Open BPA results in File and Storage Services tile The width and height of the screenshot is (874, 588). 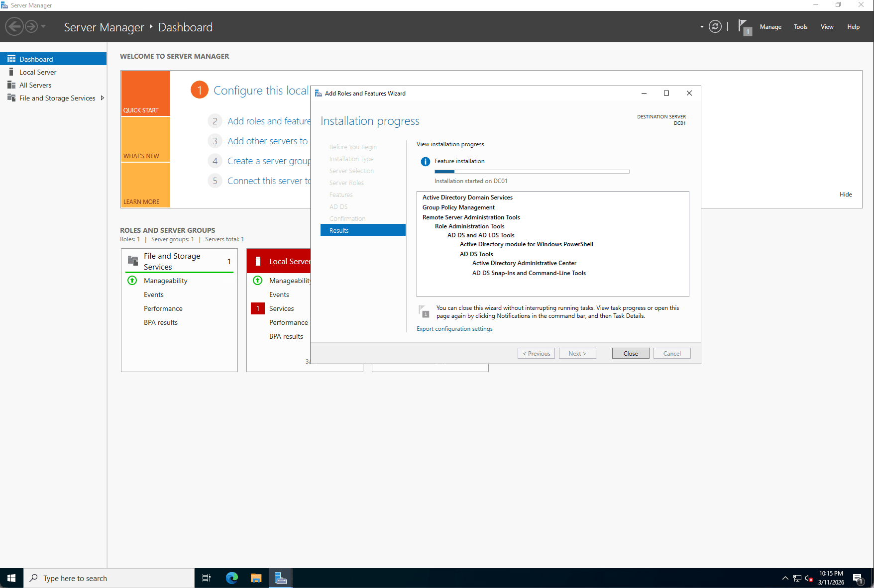[161, 322]
